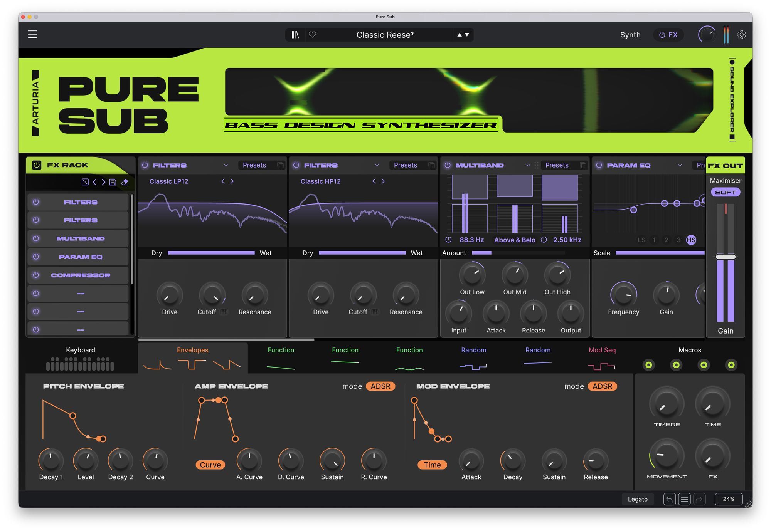The image size is (771, 532).
Task: Open the Above & Below mode selector
Action: (515, 240)
